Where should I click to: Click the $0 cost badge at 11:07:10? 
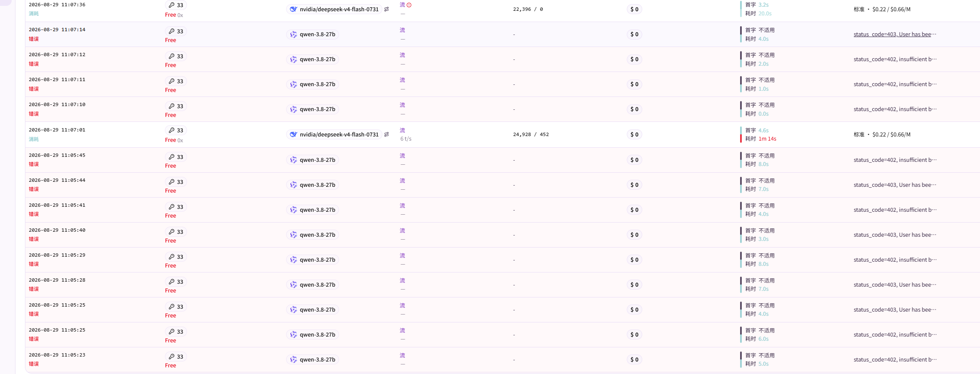coord(634,109)
